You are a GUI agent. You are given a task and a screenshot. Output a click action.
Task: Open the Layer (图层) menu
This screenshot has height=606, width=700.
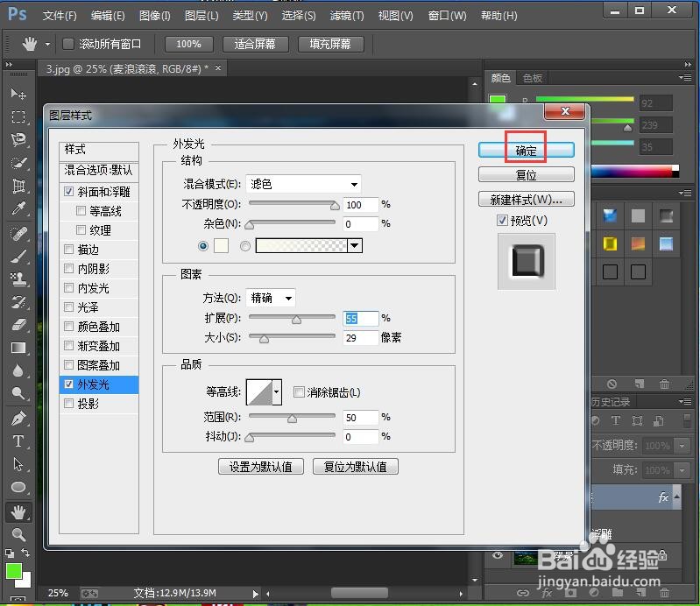pos(202,16)
